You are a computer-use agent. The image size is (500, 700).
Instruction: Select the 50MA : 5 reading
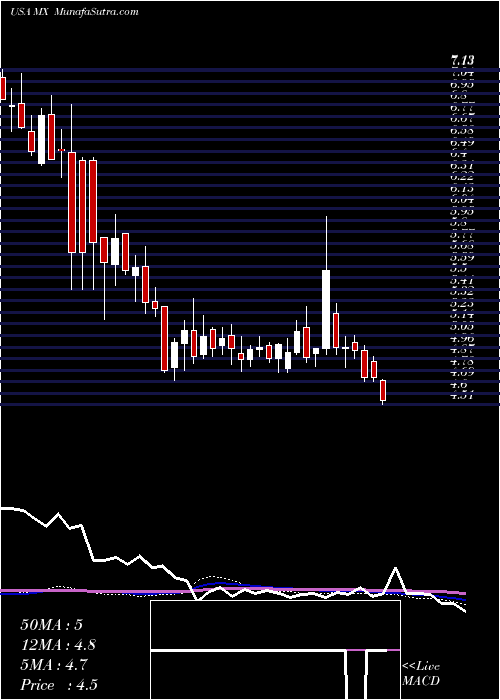(x=51, y=625)
